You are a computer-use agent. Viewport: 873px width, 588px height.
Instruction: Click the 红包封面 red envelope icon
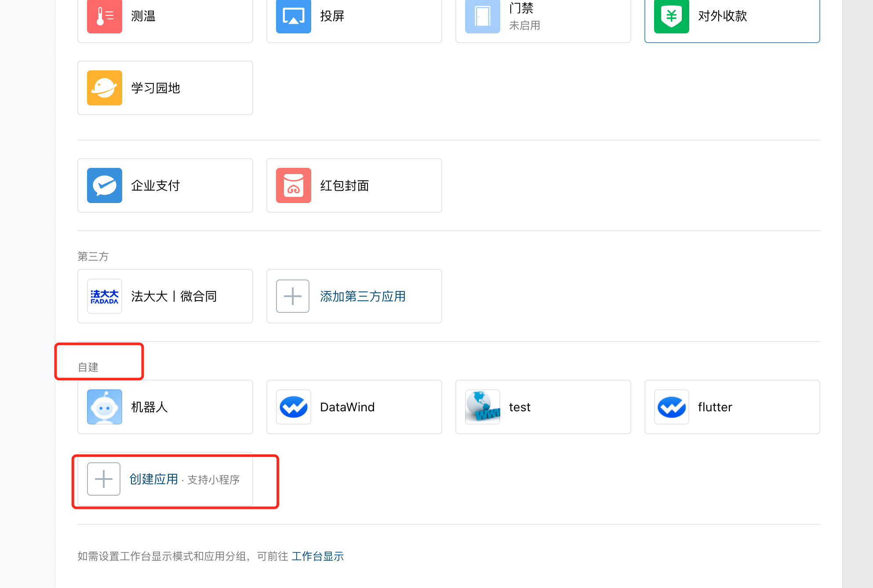coord(294,185)
